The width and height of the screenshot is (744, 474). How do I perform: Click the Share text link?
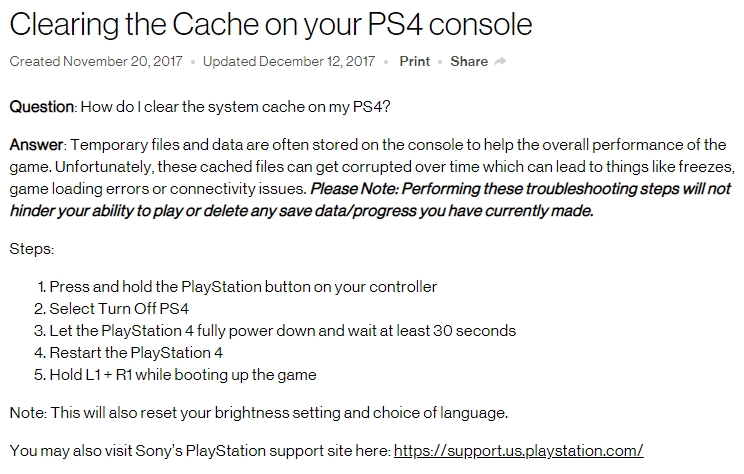[469, 61]
